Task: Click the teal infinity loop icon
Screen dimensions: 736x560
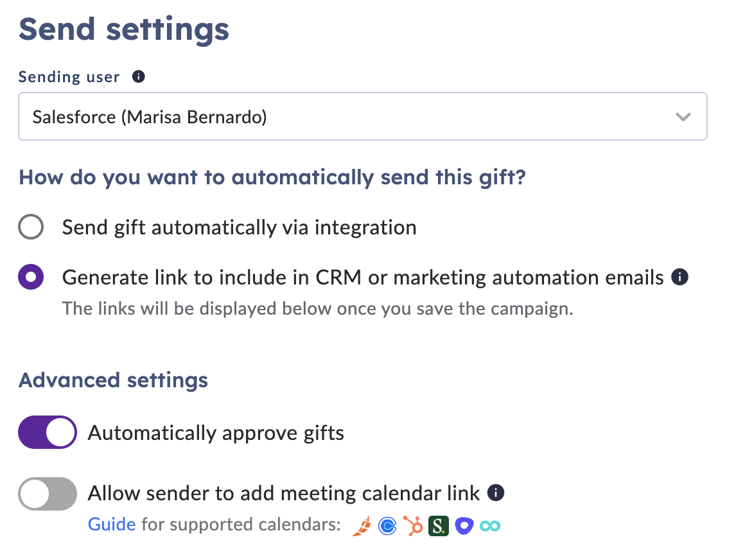Action: (490, 526)
